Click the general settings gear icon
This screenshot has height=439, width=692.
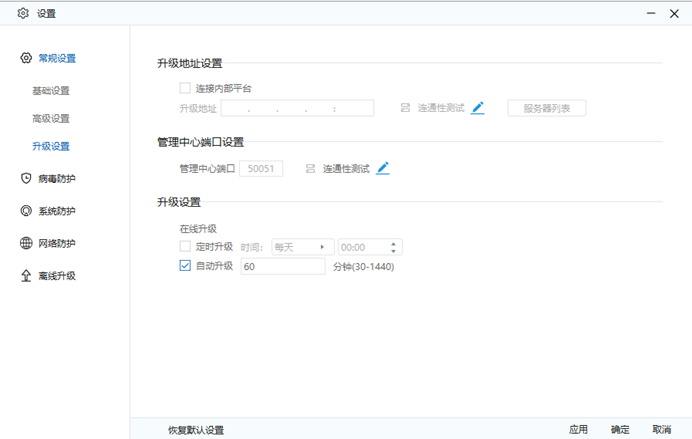click(26, 58)
